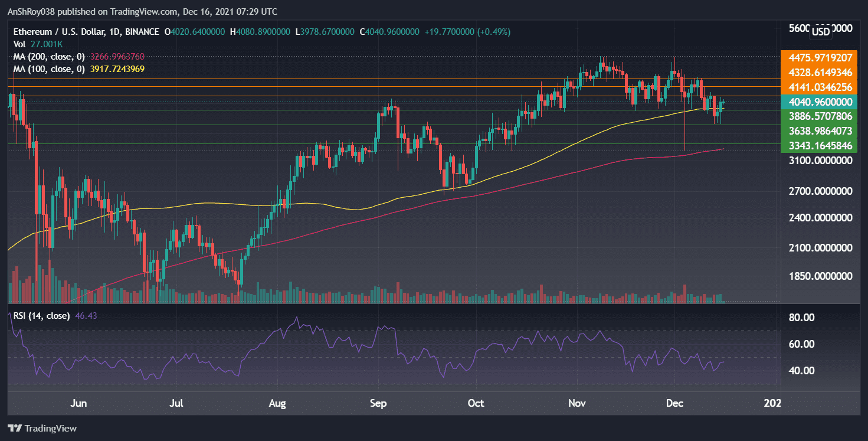The height and width of the screenshot is (441, 868).
Task: Open the AnShRoy038 publisher profile link
Action: coord(31,11)
